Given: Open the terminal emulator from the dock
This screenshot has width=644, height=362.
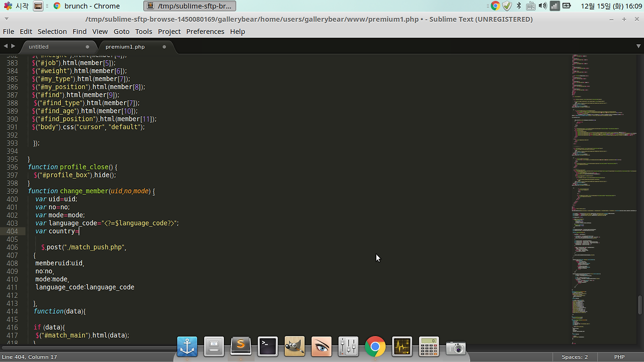Looking at the screenshot, I should click(267, 346).
